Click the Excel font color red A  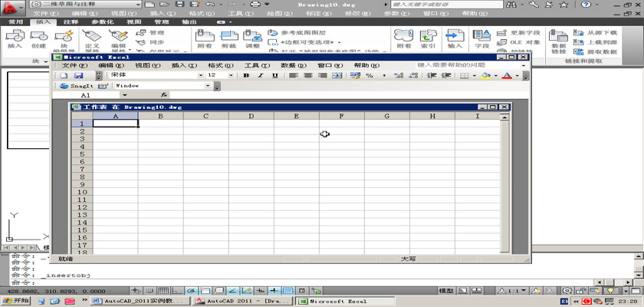507,76
